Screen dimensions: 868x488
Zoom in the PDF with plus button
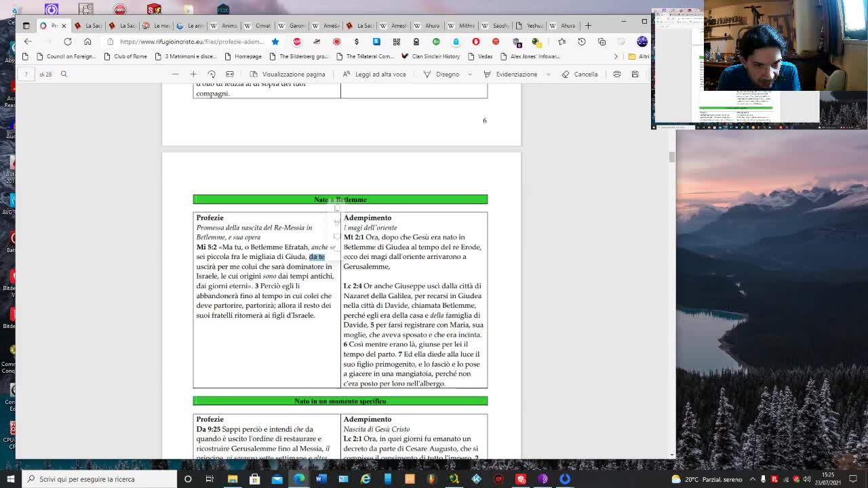pos(193,74)
